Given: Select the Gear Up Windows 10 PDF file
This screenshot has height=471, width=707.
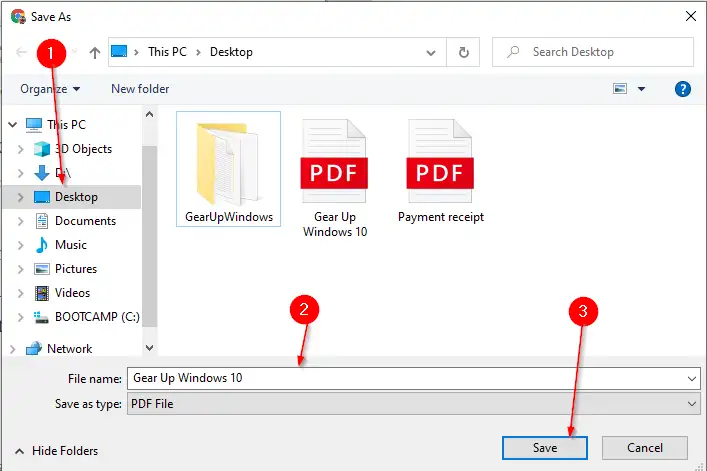Looking at the screenshot, I should click(x=334, y=177).
